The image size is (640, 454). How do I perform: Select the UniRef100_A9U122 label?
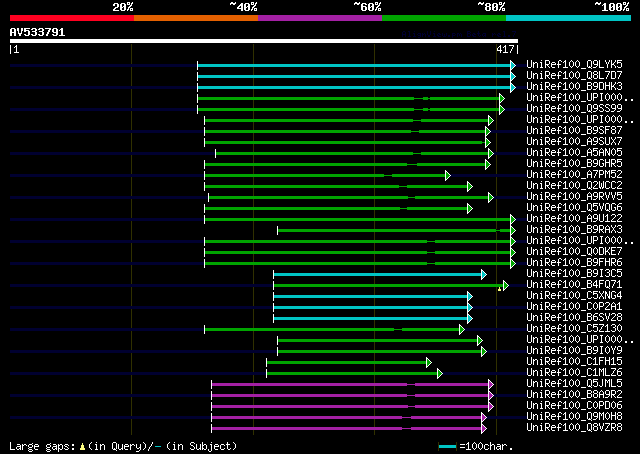(574, 218)
